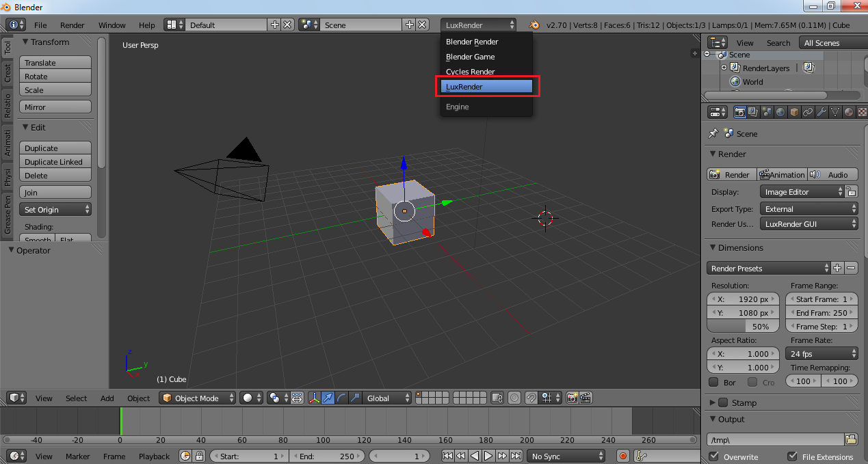Viewport: 868px width, 464px height.
Task: Open the Scene properties tab icon
Action: 767,112
